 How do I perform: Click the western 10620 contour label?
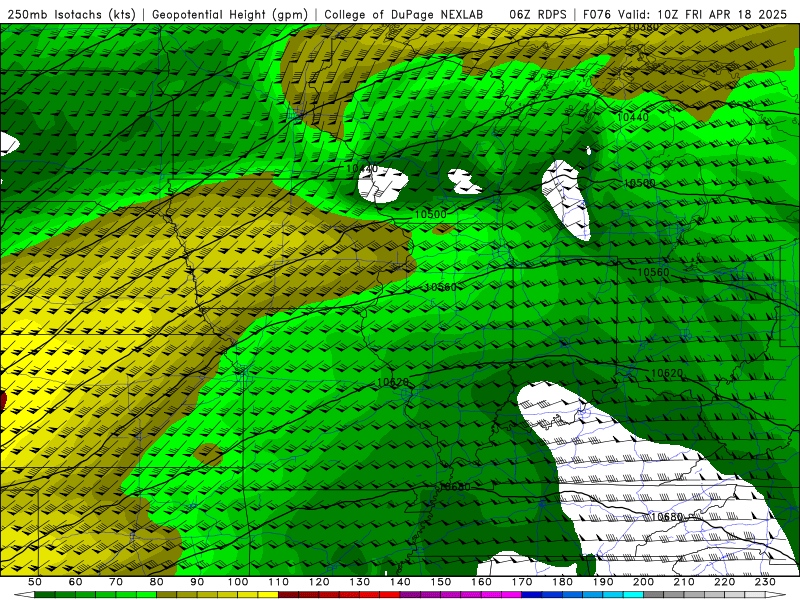point(393,382)
